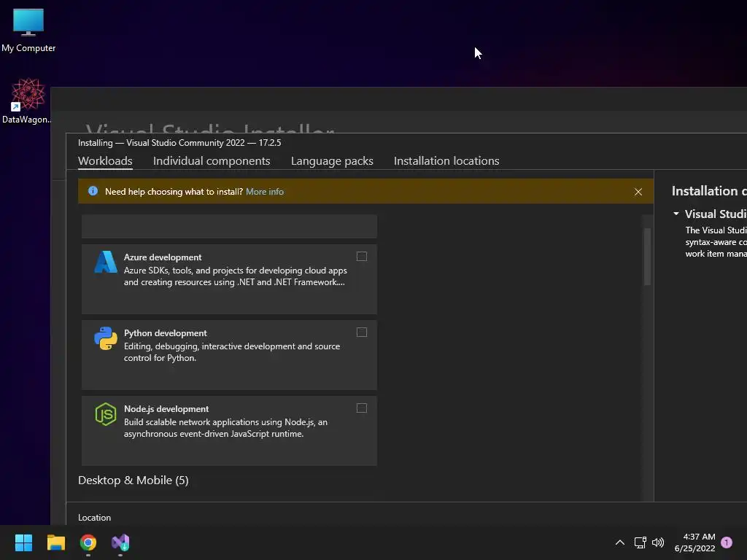The image size is (747, 560).
Task: Open the network icon in system tray
Action: coord(640,542)
